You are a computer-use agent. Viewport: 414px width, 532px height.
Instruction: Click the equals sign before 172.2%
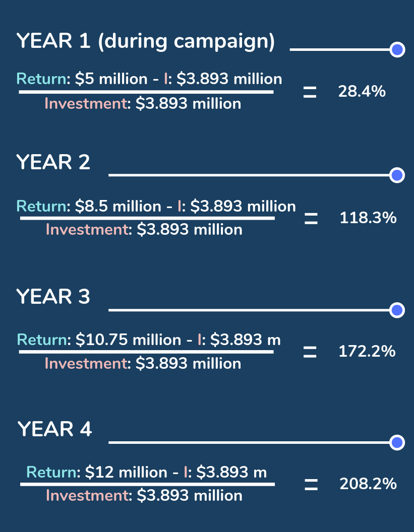pos(310,352)
